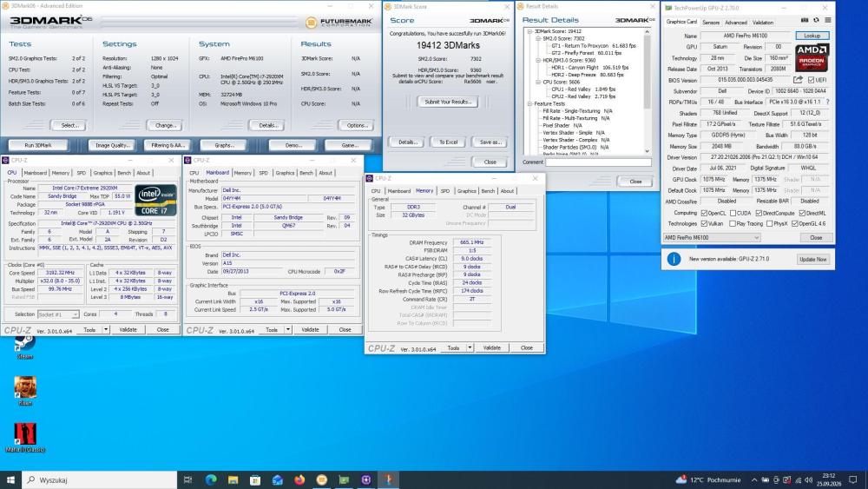Open the Socket #1 selection dropdown in CPU-Z
Screen dimensions: 868x489
coord(58,314)
